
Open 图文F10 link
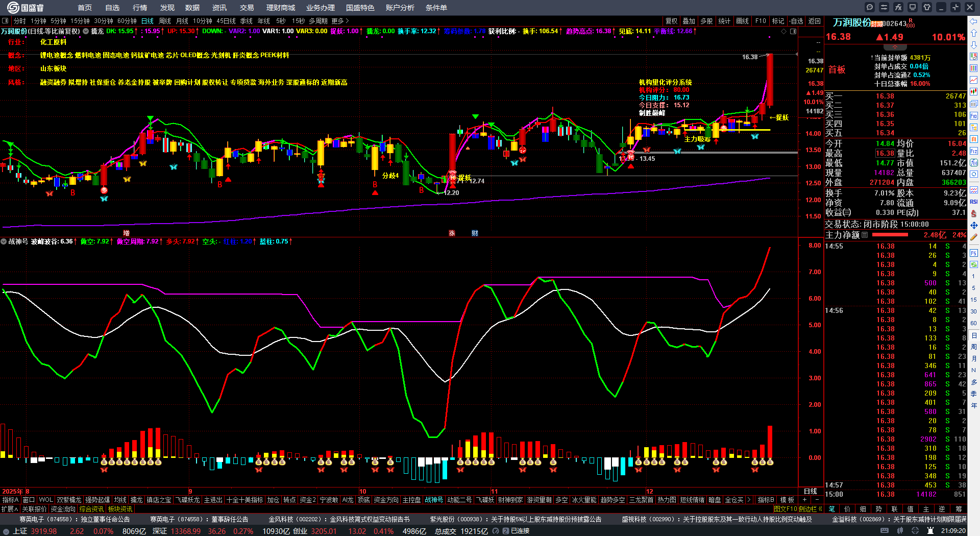pyautogui.click(x=786, y=509)
